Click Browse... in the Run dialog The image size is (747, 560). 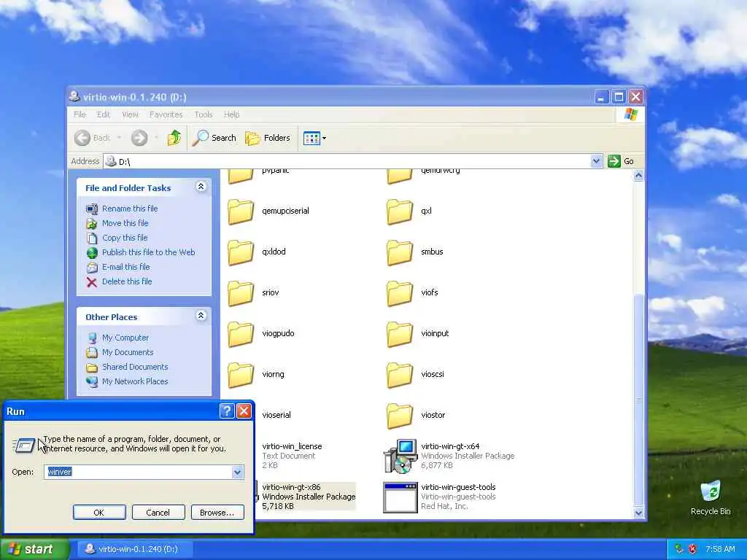coord(217,513)
